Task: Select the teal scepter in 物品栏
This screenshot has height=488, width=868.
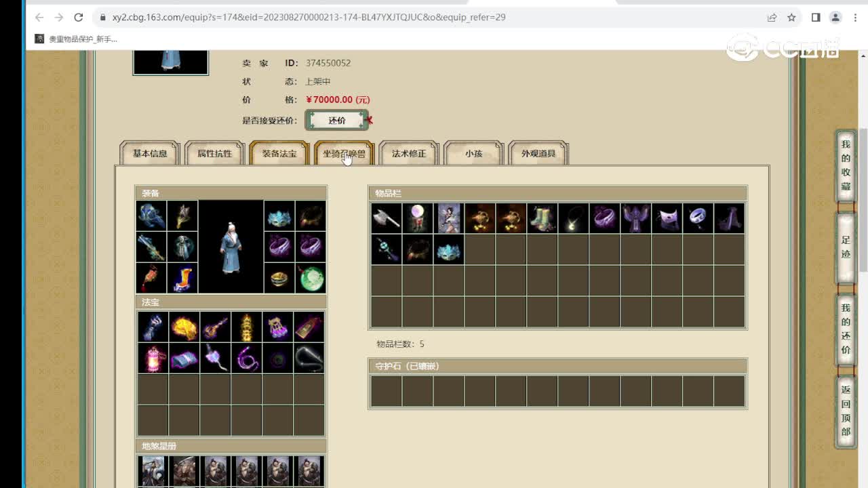Action: pos(387,249)
